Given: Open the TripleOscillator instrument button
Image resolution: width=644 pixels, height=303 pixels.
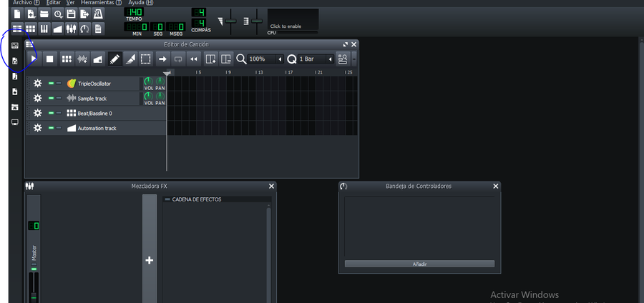Looking at the screenshot, I should pyautogui.click(x=102, y=84).
